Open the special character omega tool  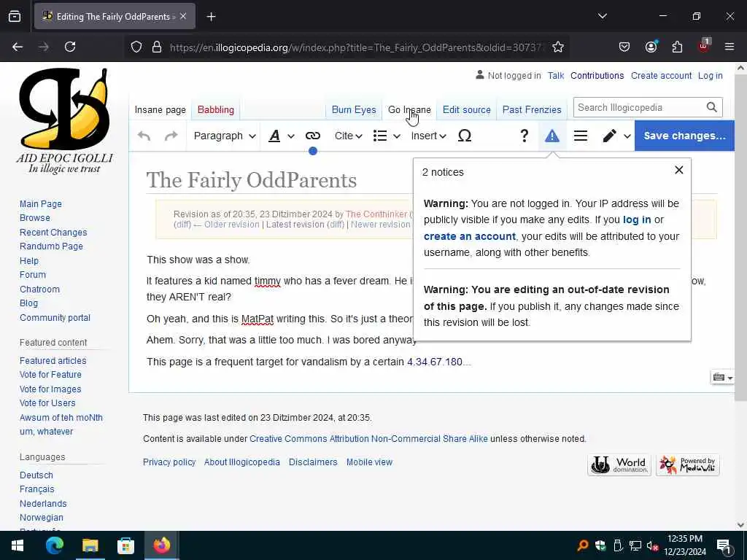click(x=465, y=136)
